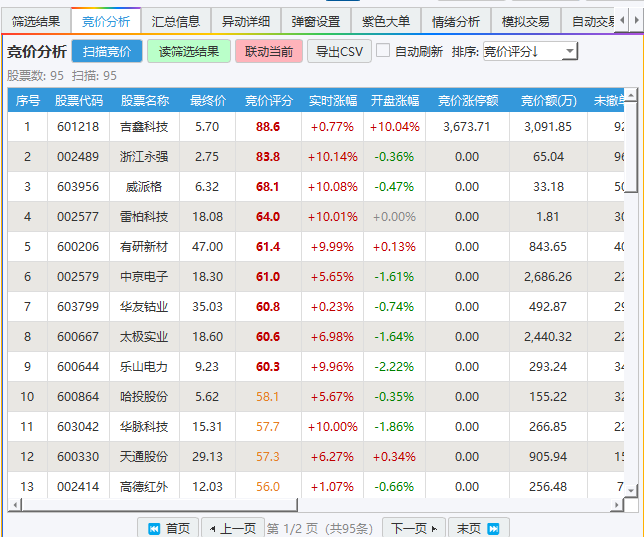644x537 pixels.
Task: Open the 汇总信息 tab
Action: (x=176, y=21)
